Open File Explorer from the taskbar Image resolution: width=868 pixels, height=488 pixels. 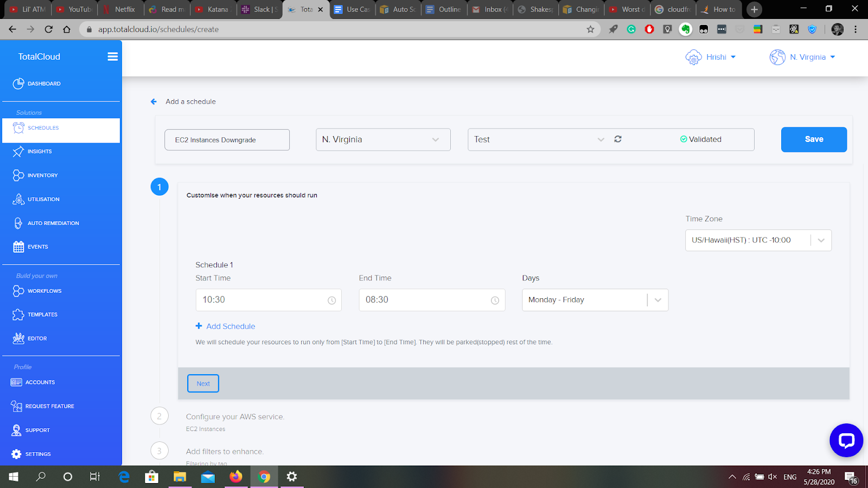tap(180, 477)
